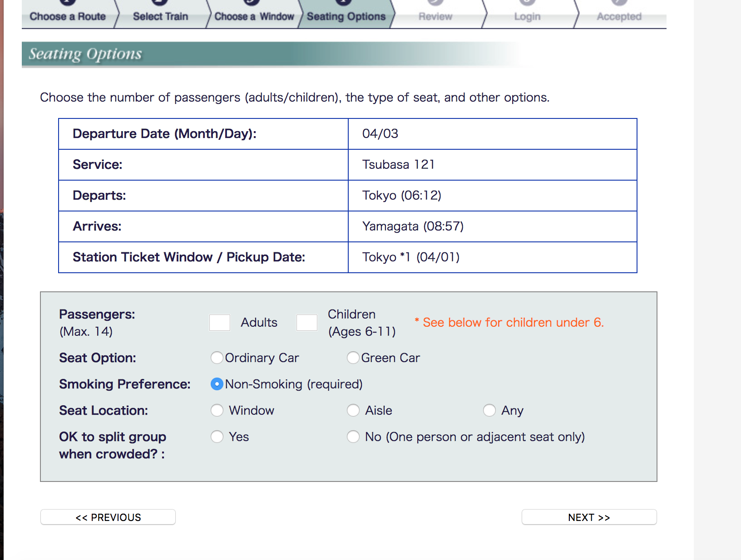741x560 pixels.
Task: Click the Login step tab
Action: 527,16
